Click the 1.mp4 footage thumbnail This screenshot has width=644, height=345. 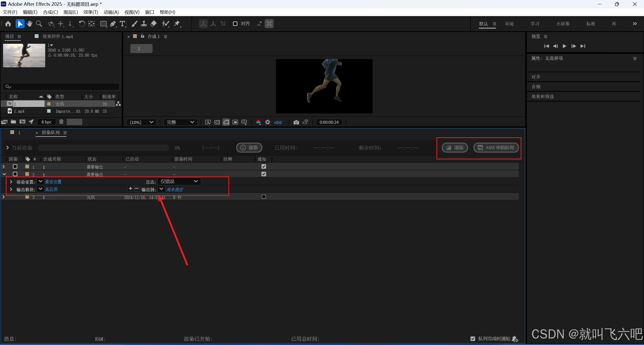pos(24,55)
